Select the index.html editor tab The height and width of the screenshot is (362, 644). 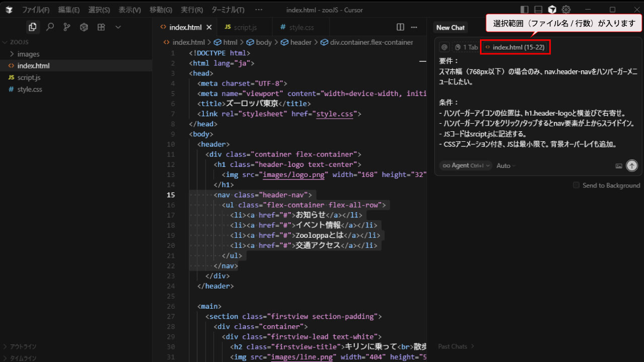click(x=185, y=27)
